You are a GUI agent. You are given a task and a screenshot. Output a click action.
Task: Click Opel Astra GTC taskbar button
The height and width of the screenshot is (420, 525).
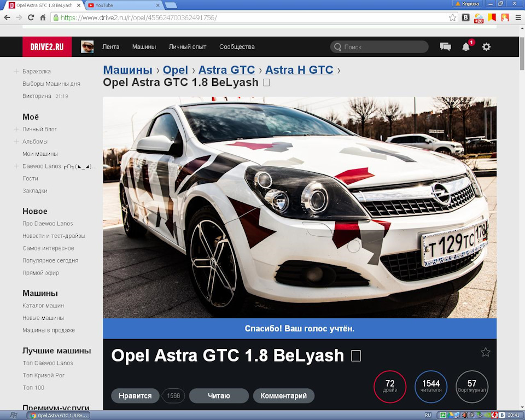coord(59,415)
